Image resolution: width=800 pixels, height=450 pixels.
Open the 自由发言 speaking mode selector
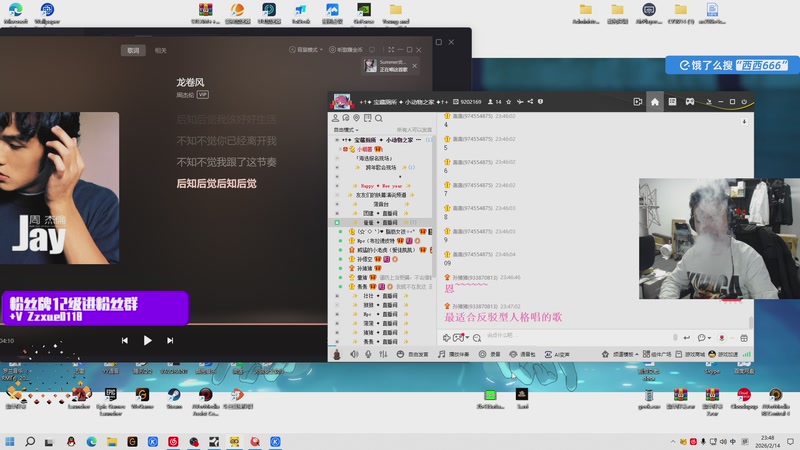coord(413,354)
